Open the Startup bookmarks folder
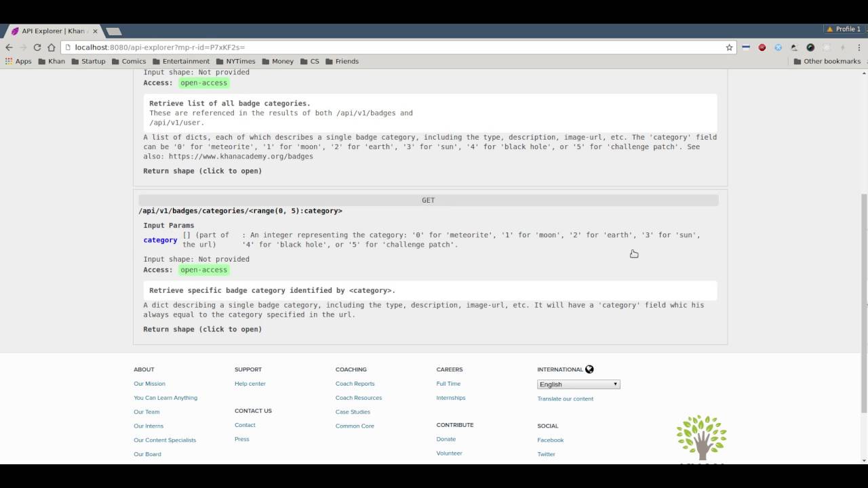868x488 pixels. click(x=88, y=61)
